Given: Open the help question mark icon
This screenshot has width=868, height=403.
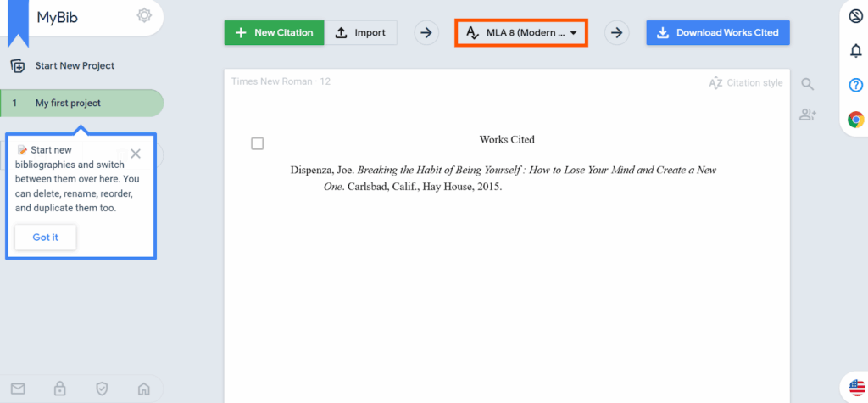Looking at the screenshot, I should tap(856, 86).
